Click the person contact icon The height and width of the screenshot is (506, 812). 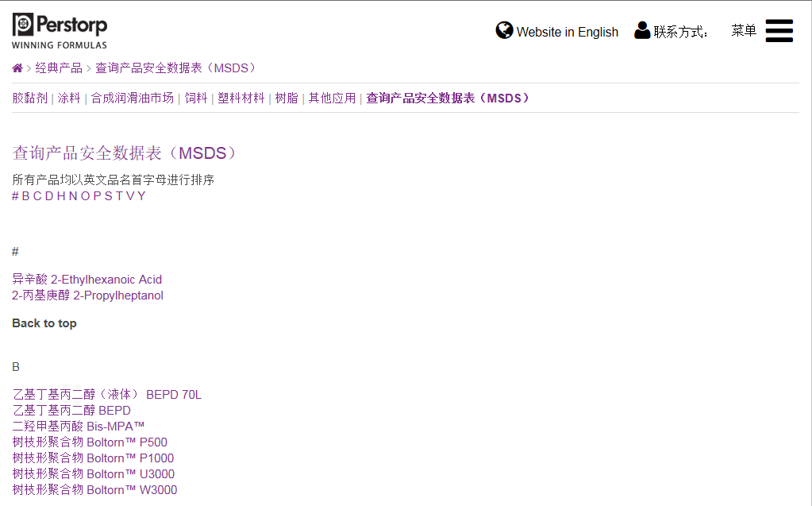click(x=642, y=31)
